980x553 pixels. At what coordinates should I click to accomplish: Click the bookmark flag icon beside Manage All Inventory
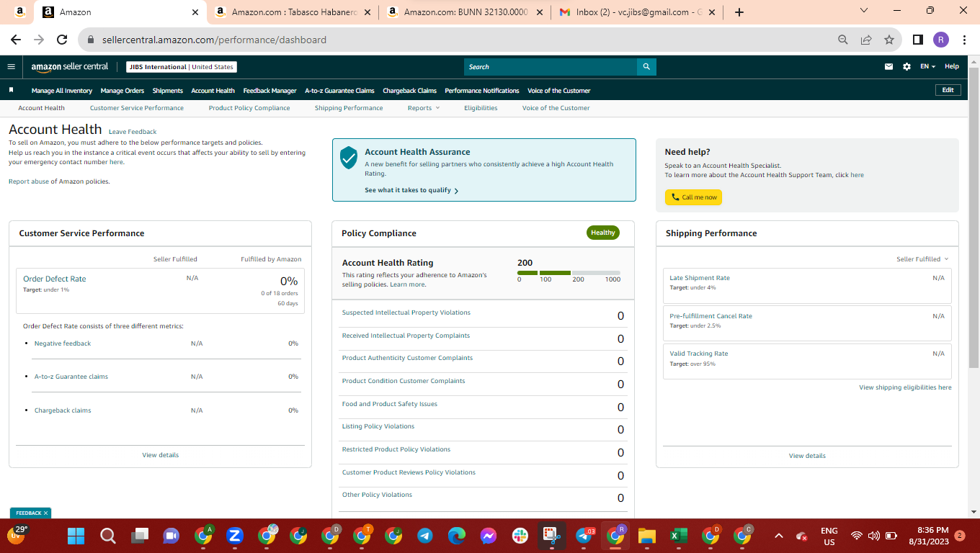(x=11, y=90)
